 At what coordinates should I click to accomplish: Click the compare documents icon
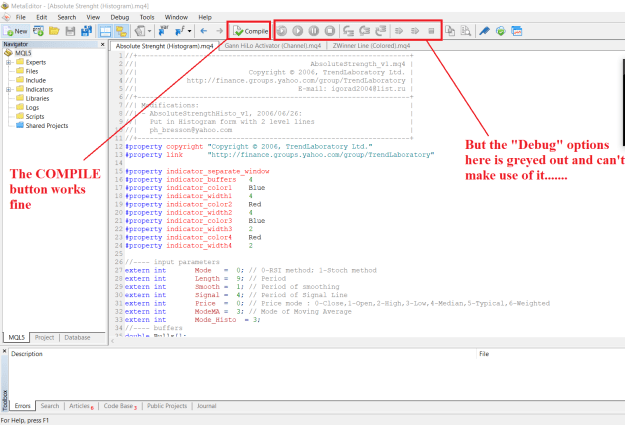(450, 31)
